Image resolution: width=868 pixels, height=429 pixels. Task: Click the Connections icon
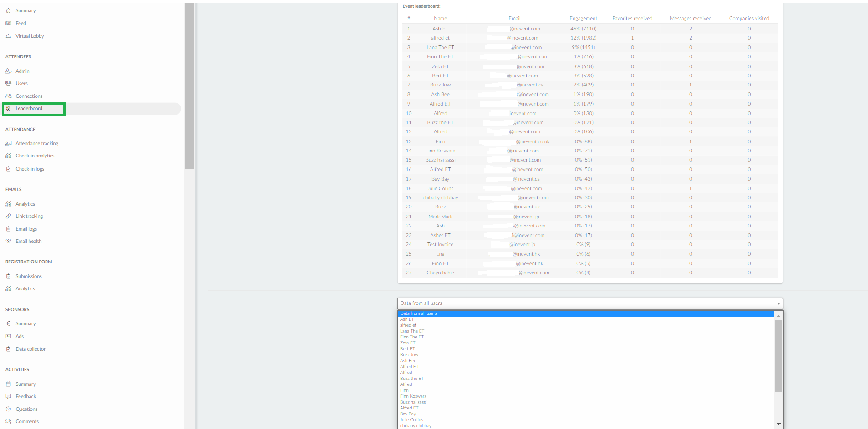pyautogui.click(x=8, y=96)
